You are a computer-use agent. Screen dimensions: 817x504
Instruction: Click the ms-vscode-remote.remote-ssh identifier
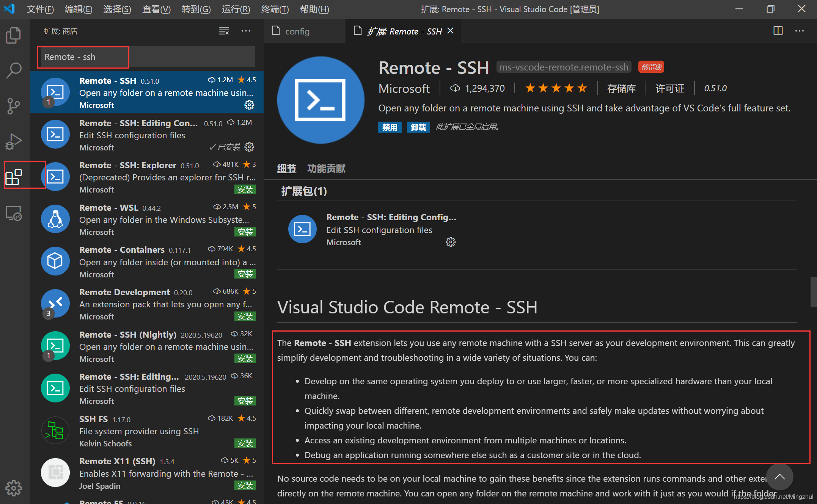click(564, 67)
